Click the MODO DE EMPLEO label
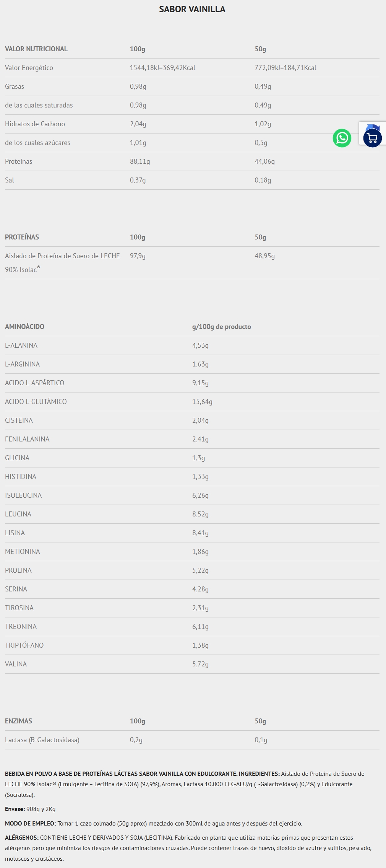The height and width of the screenshot is (868, 386). pos(31,823)
